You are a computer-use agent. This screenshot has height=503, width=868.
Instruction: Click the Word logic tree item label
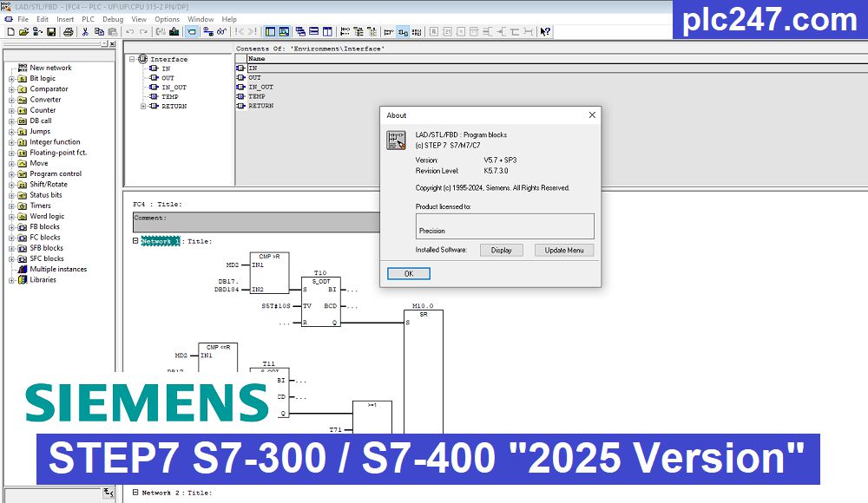click(47, 216)
